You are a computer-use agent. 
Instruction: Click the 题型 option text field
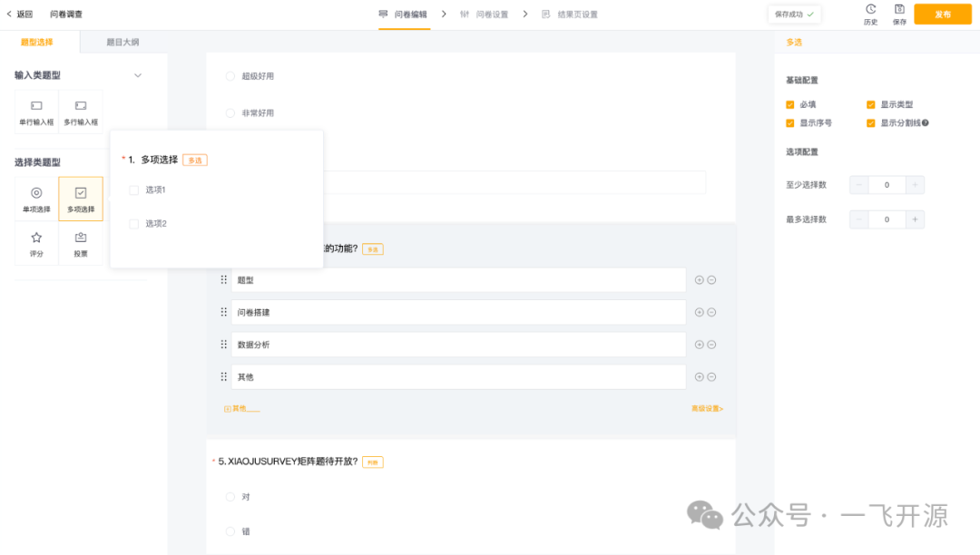pyautogui.click(x=459, y=279)
